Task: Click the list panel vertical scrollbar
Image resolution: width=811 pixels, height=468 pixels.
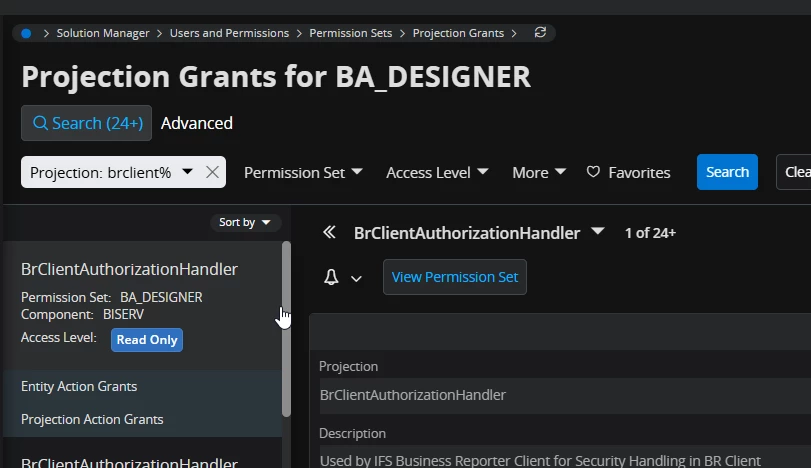Action: point(286,330)
